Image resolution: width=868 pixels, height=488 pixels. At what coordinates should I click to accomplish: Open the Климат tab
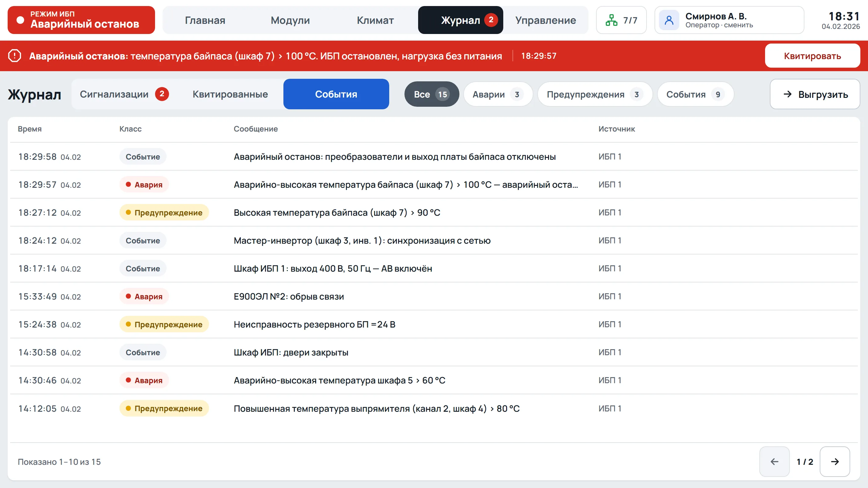[x=375, y=20]
